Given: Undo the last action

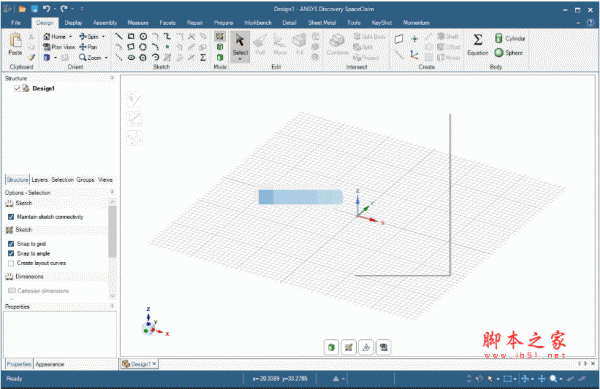Looking at the screenshot, I should tap(46, 9).
